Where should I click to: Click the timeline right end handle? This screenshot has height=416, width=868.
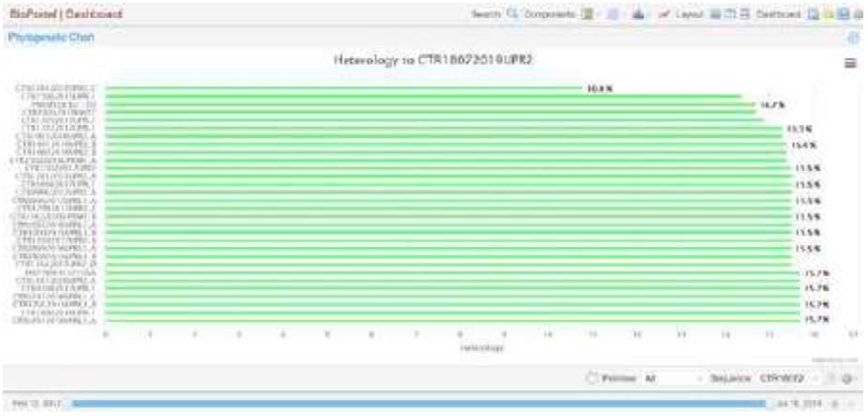point(770,404)
